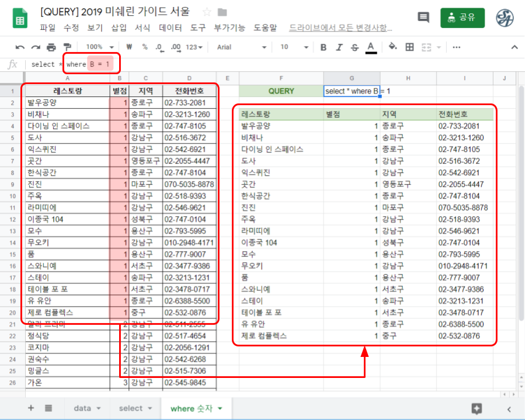
Task: Select the currency format icon
Action: coord(128,47)
